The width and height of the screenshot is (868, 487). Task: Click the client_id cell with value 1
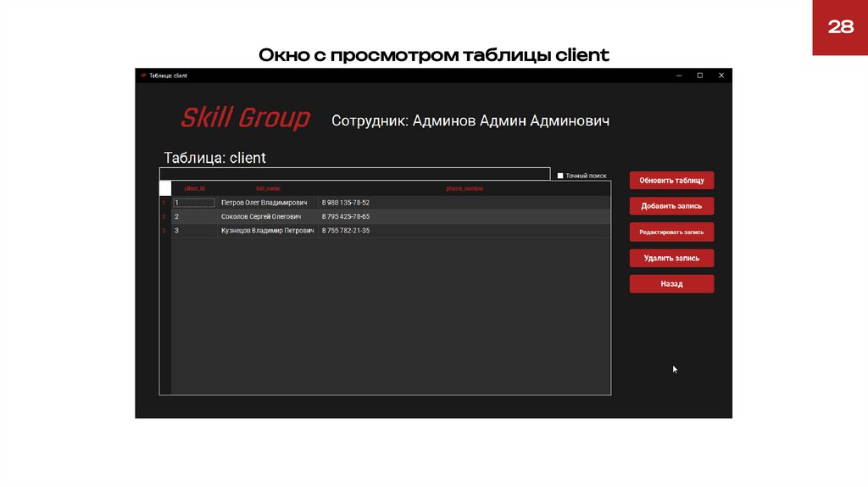pyautogui.click(x=194, y=203)
